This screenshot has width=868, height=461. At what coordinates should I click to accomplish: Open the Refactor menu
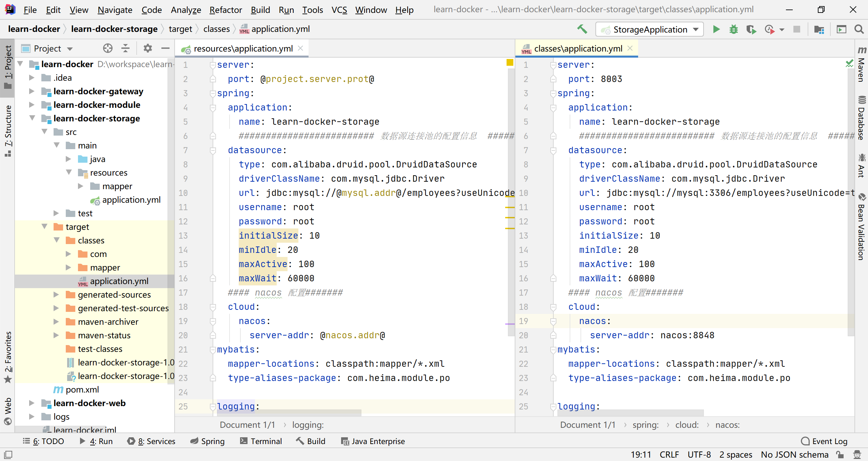pos(225,10)
